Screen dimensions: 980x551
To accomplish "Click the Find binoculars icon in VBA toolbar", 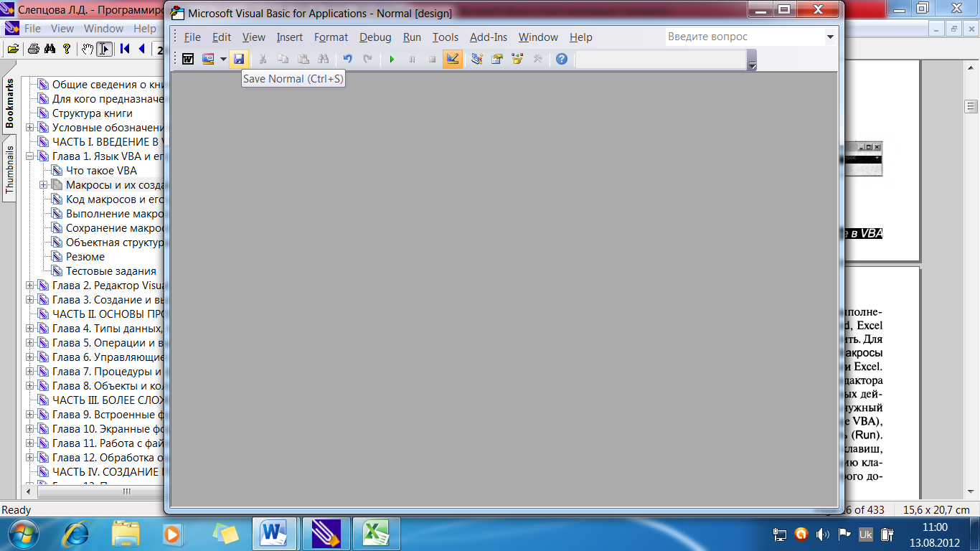I will (x=323, y=59).
